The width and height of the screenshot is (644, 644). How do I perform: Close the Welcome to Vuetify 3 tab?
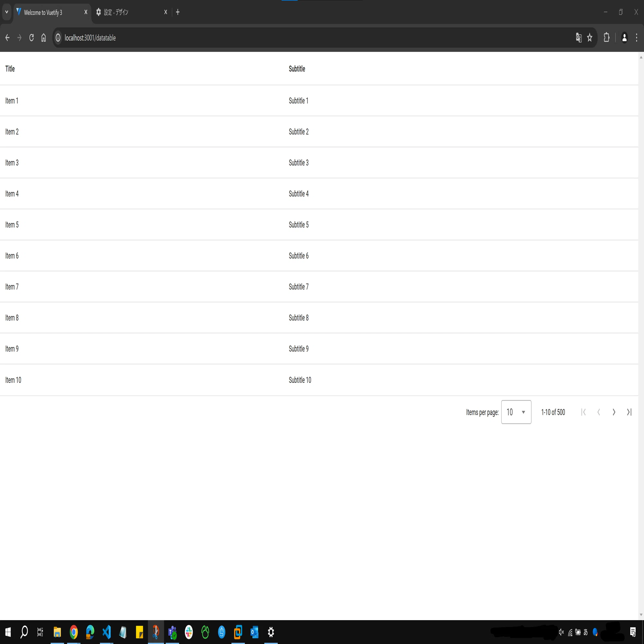(x=86, y=12)
